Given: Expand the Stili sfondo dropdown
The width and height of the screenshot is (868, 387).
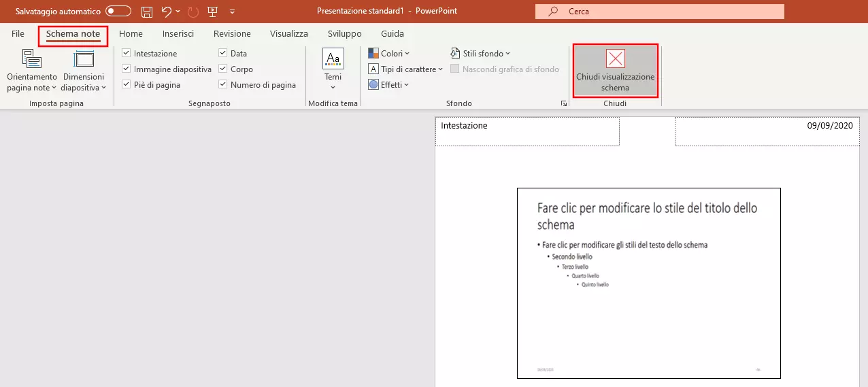Looking at the screenshot, I should (x=480, y=53).
